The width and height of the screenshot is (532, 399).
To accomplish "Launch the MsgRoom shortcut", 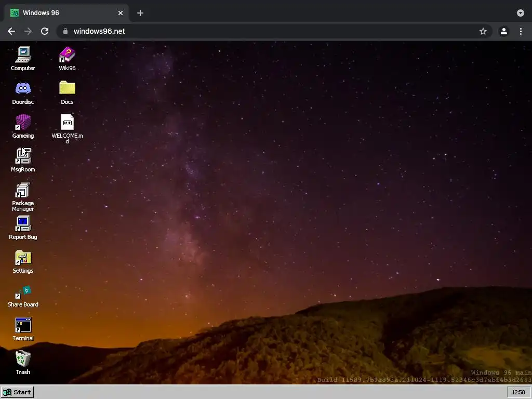I will click(23, 160).
